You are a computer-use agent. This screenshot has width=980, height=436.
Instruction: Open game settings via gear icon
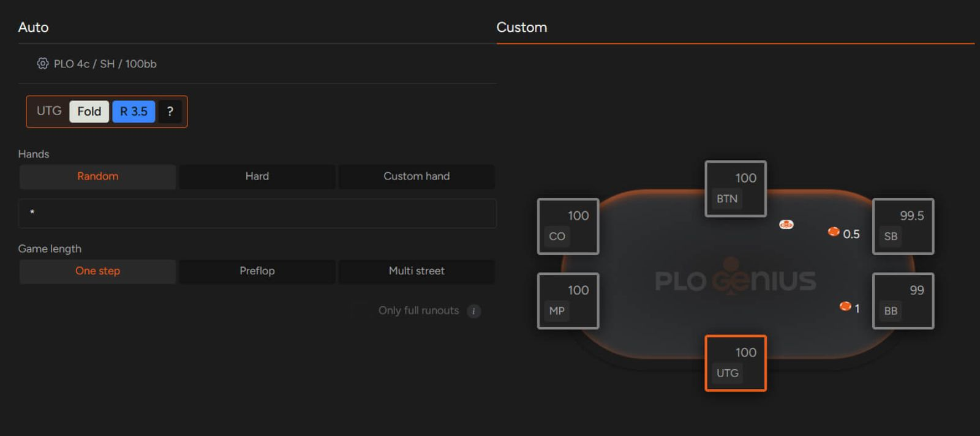coord(42,64)
